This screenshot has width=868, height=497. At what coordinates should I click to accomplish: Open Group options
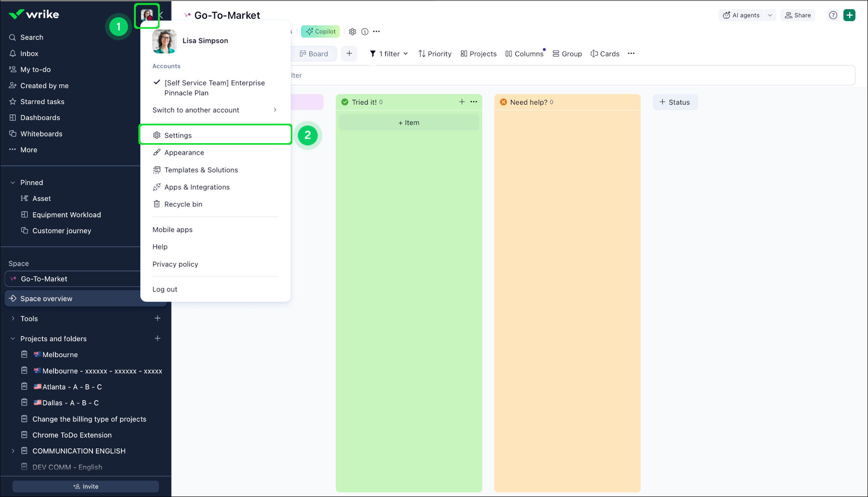click(567, 54)
